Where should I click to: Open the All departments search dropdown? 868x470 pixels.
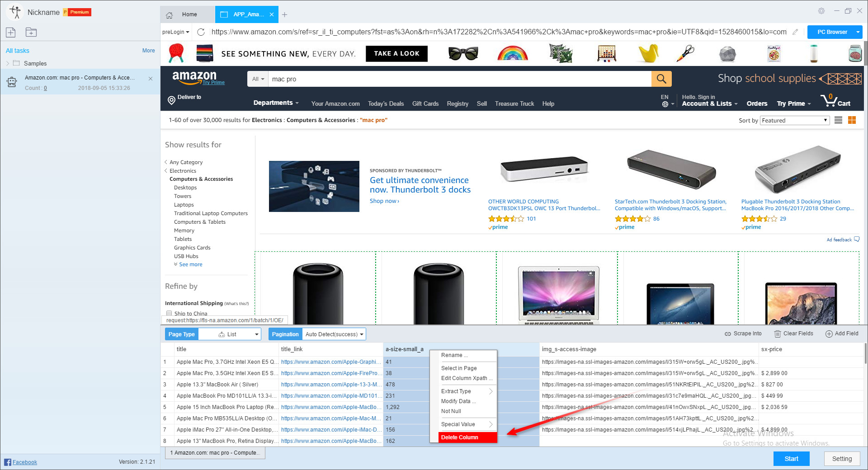258,79
